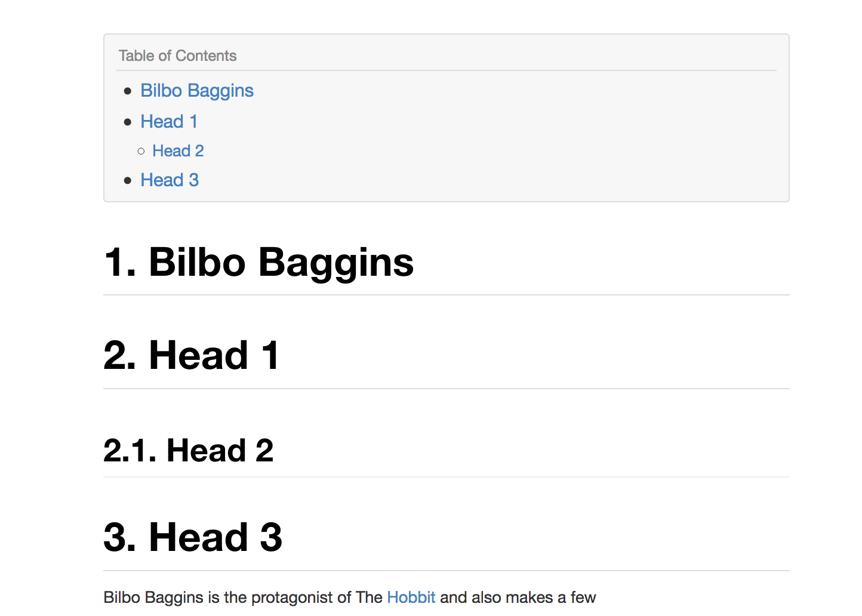Image resolution: width=862 pixels, height=616 pixels.
Task: Open the Bilbo Baggins table of contents link
Action: tap(197, 91)
